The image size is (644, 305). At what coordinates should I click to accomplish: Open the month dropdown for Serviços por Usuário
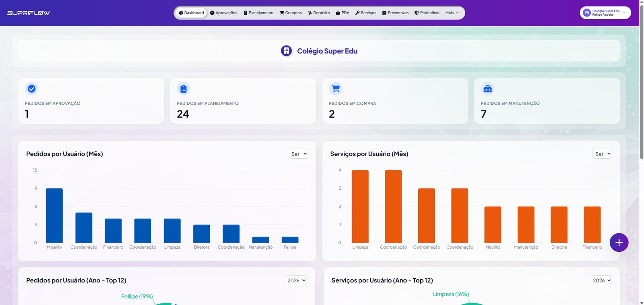(602, 154)
